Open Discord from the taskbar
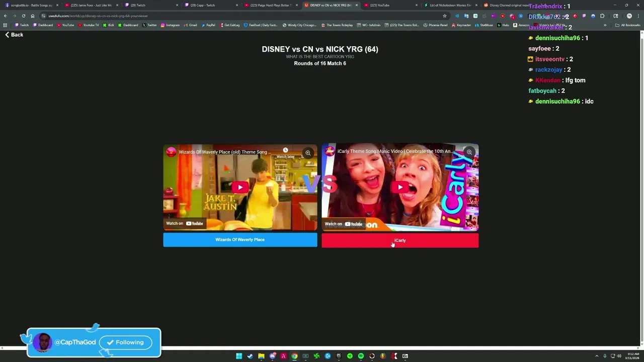The height and width of the screenshot is (362, 644). [x=272, y=356]
